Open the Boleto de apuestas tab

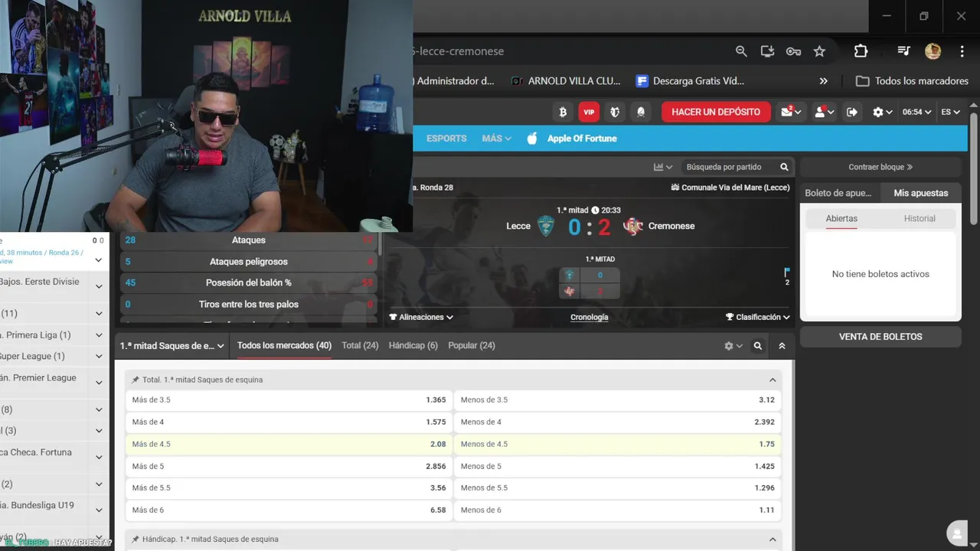[840, 193]
